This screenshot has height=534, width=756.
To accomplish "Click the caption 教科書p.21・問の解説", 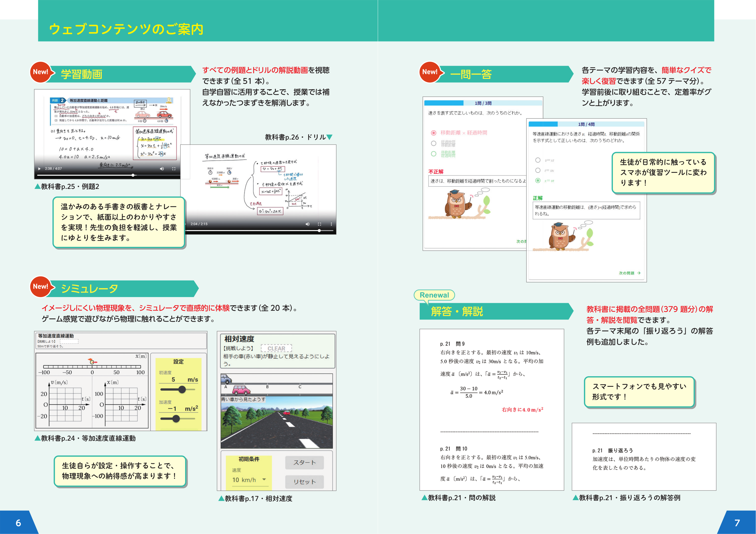I will click(459, 498).
